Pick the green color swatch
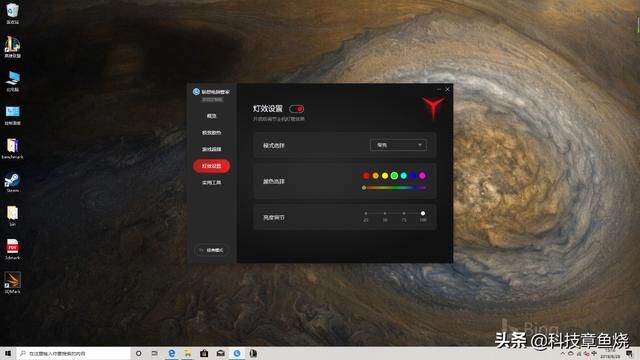Screen dimensions: 640x360 coord(394,176)
